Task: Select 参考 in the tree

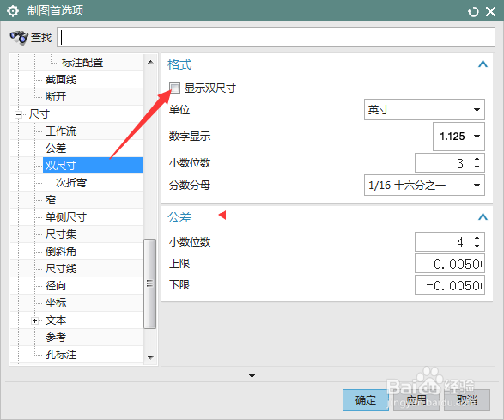Action: click(x=56, y=338)
